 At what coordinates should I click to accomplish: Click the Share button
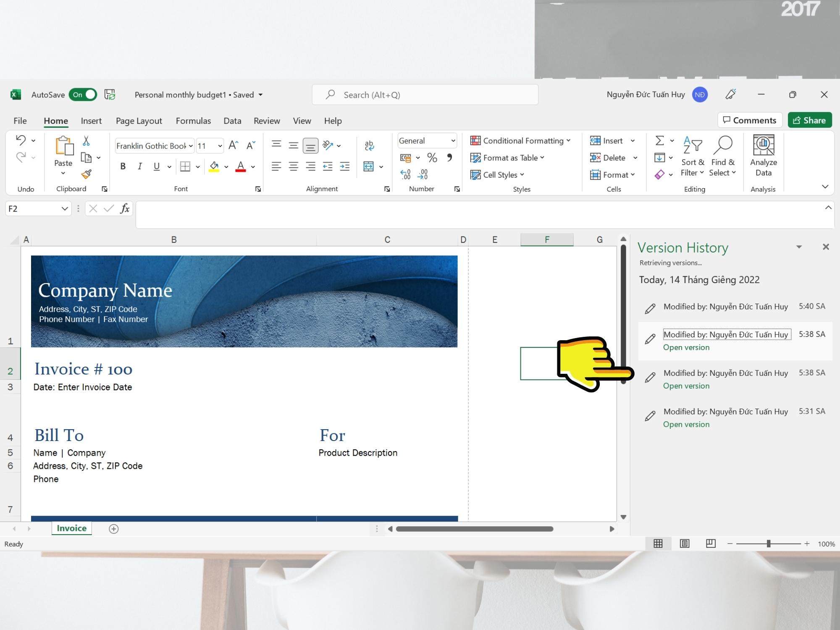pos(810,121)
